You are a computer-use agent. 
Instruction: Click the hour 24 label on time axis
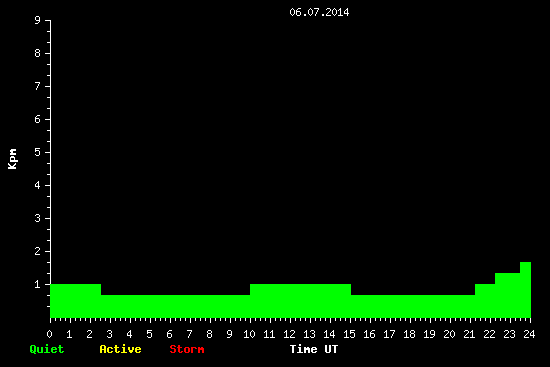[x=529, y=334]
